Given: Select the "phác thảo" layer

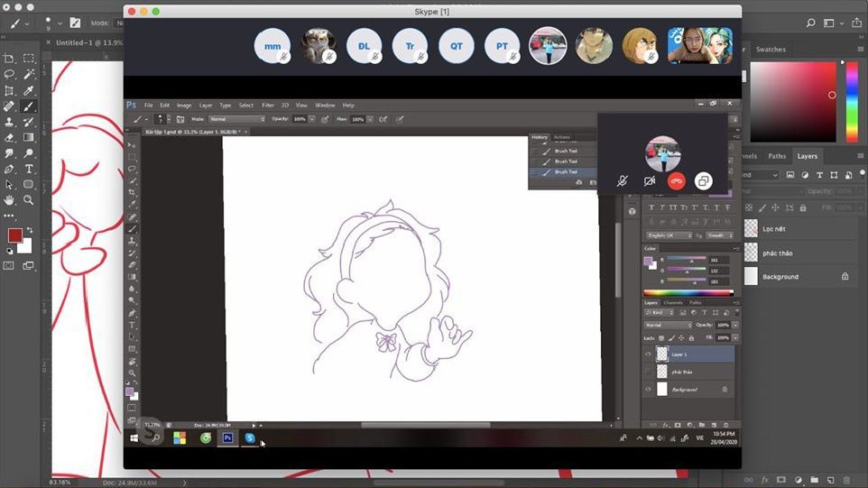Looking at the screenshot, I should [778, 253].
